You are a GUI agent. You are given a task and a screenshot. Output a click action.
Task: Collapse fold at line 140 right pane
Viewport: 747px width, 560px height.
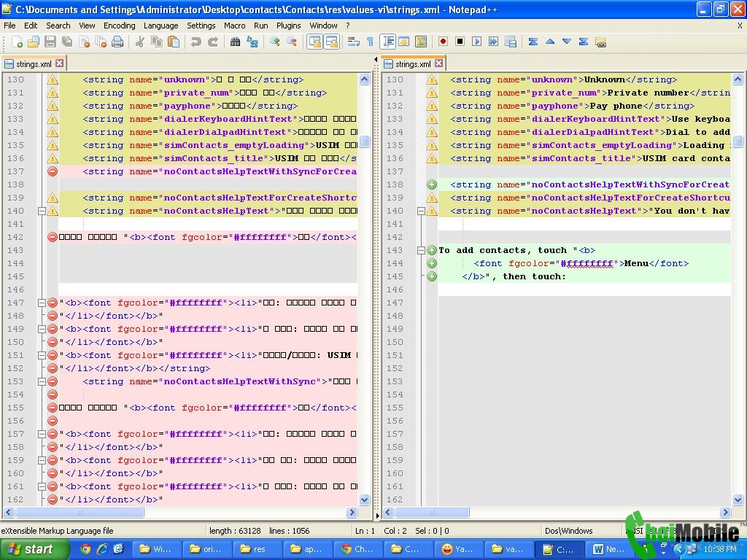[421, 211]
